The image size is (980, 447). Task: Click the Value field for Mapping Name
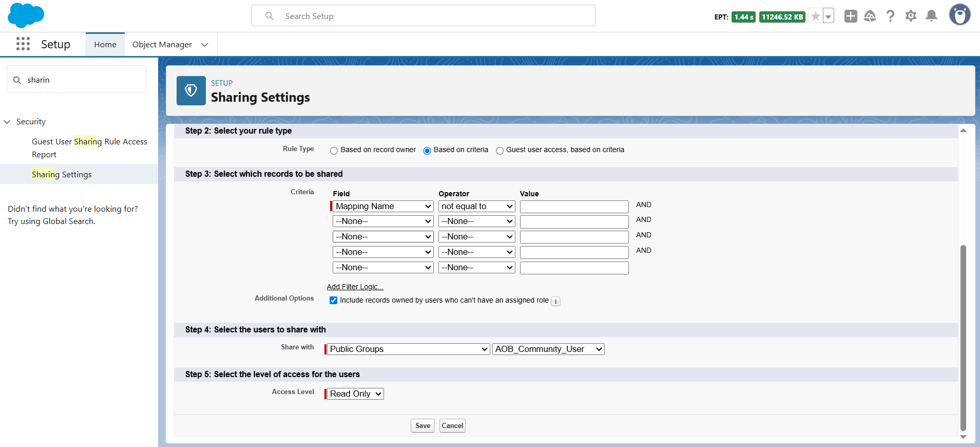(x=574, y=207)
